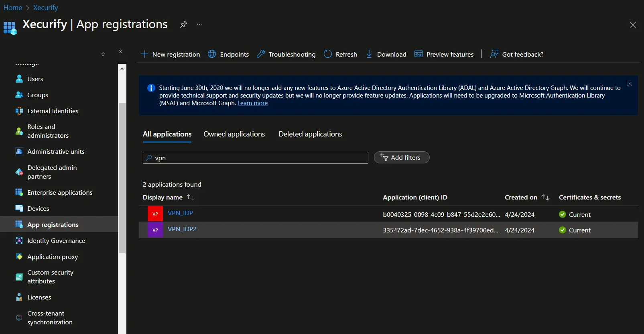Screen dimensions: 644x334
Task: Open Identity Governance icon
Action: point(19,240)
